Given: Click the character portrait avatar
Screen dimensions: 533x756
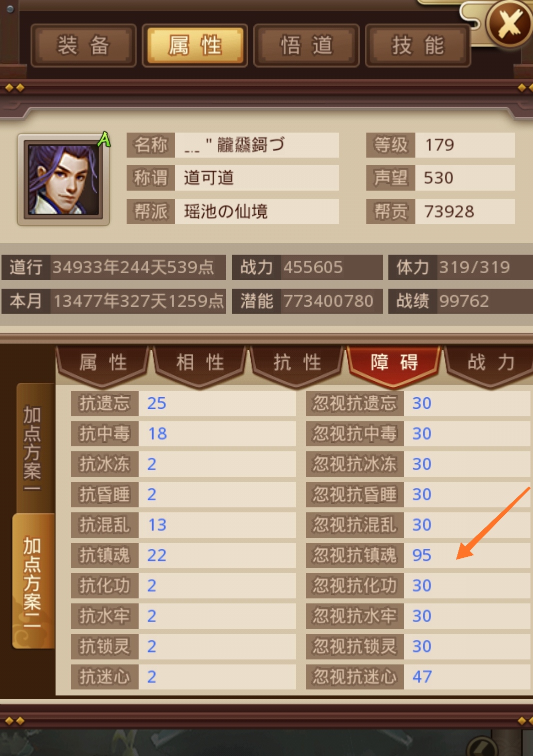Looking at the screenshot, I should (63, 180).
